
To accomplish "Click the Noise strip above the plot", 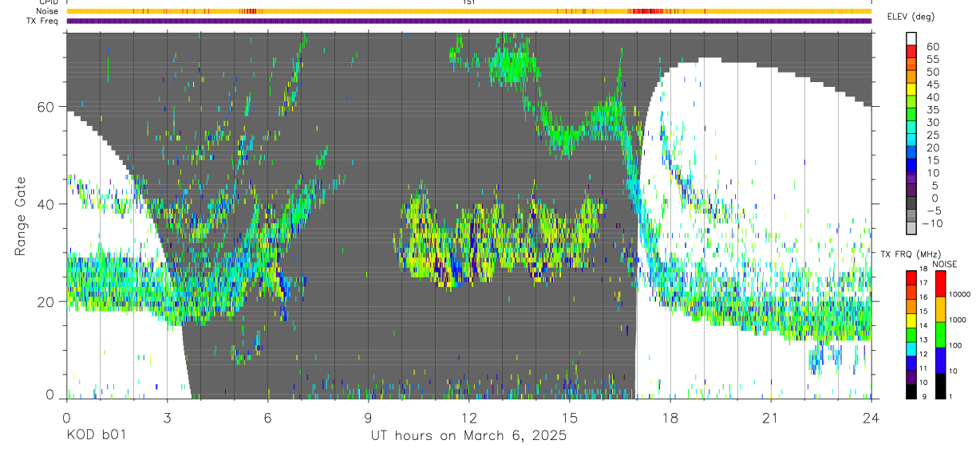I will [468, 11].
